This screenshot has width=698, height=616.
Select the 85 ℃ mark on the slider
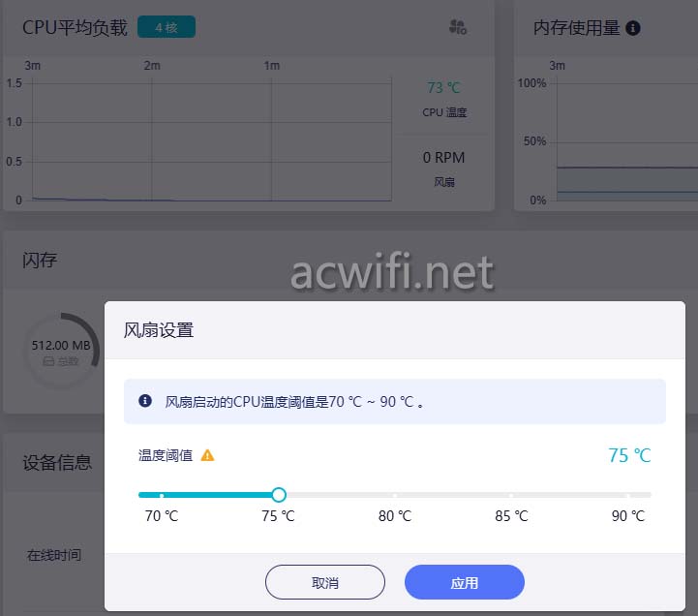coord(511,495)
